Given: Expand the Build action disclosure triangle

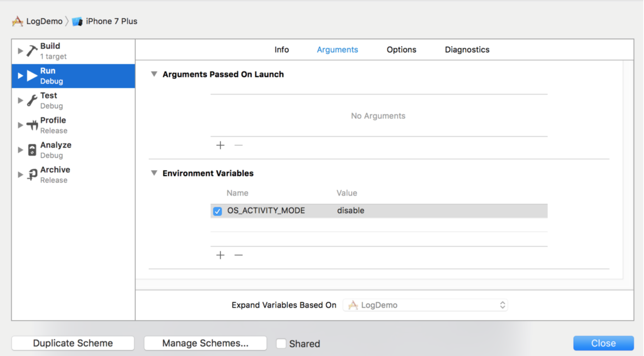Looking at the screenshot, I should (x=20, y=51).
